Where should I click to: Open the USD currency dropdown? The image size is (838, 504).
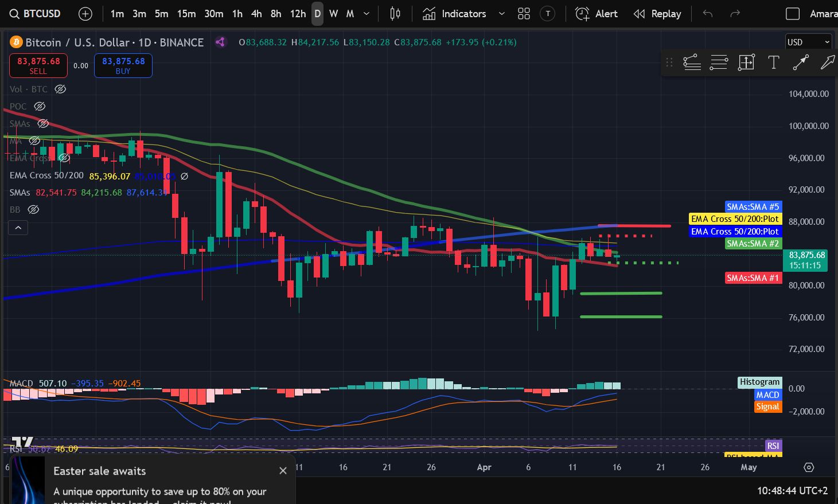(x=808, y=42)
